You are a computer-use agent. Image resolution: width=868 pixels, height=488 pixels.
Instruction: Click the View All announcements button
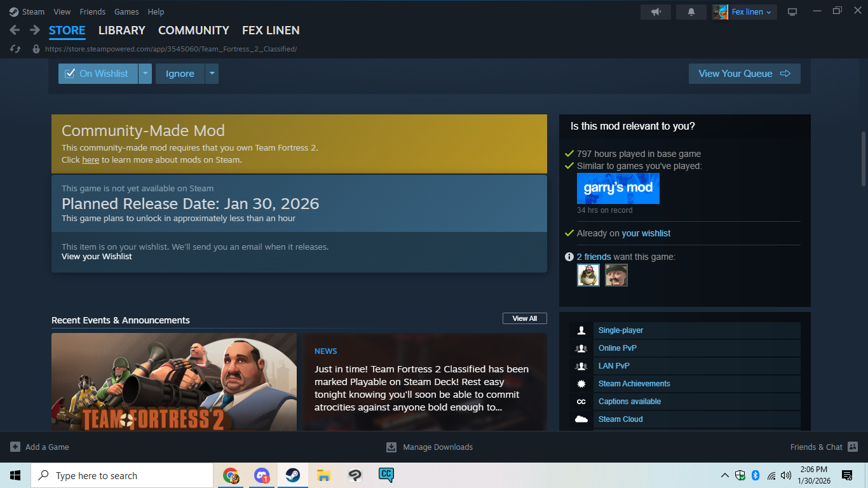(524, 318)
